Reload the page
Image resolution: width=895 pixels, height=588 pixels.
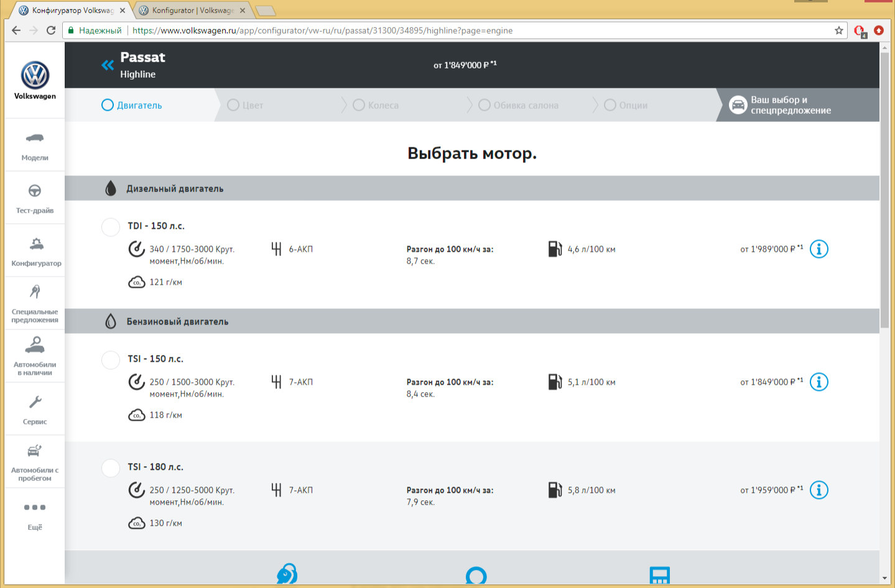[x=51, y=30]
